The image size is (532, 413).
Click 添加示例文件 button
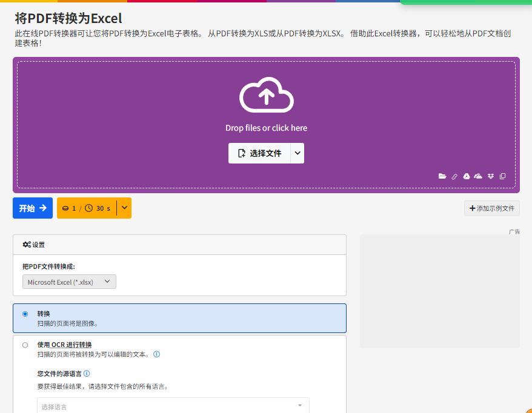(x=491, y=208)
